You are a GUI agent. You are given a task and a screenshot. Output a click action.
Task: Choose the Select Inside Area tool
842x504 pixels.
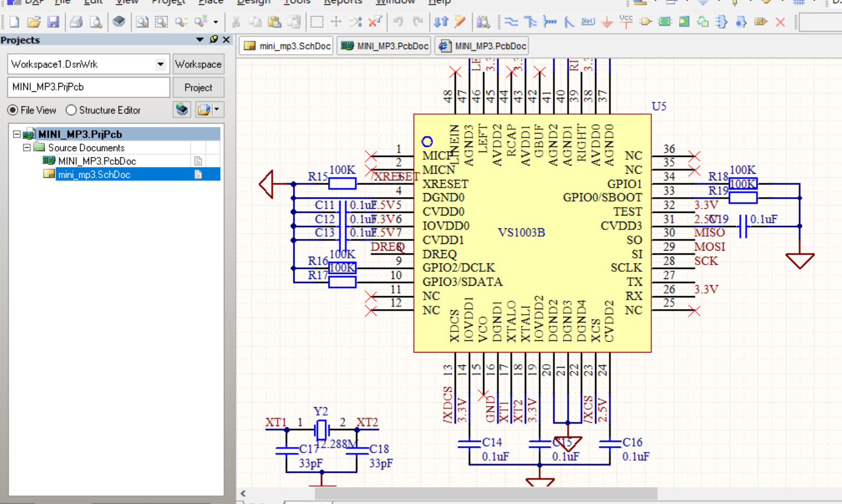click(x=317, y=22)
